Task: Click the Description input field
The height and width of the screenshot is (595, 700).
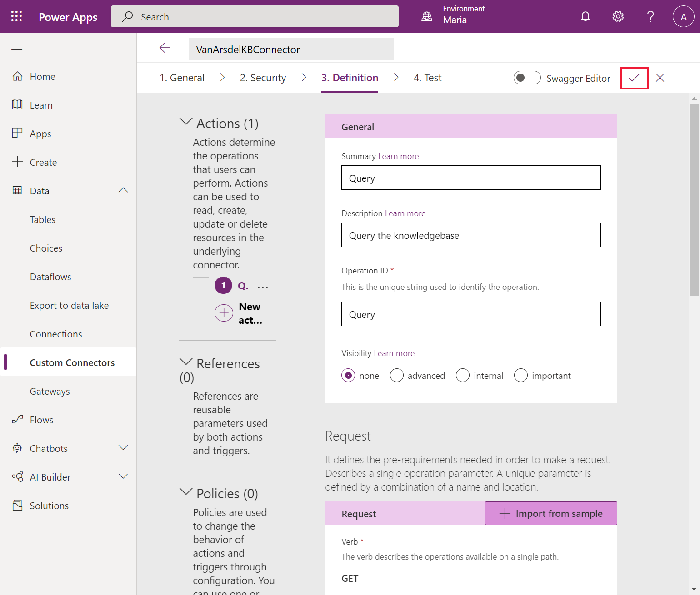Action: [x=471, y=235]
